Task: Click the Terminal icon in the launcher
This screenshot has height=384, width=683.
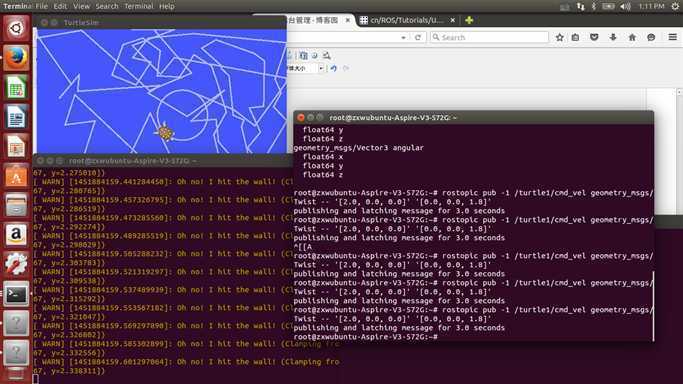Action: tap(16, 294)
